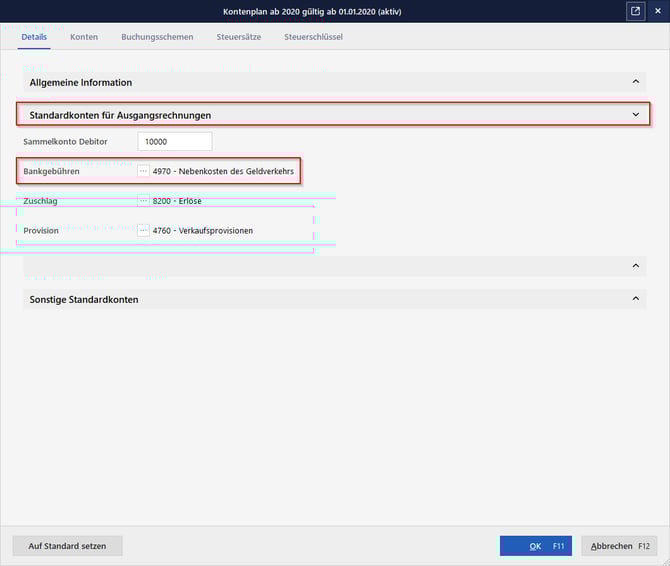
Task: Expand the unlabeled section above Sonstige Standardkonten
Action: [636, 266]
